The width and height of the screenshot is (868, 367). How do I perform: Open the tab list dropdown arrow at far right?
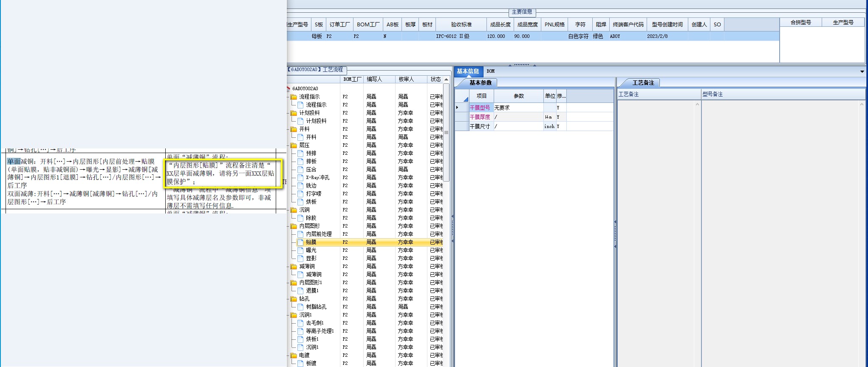click(862, 71)
